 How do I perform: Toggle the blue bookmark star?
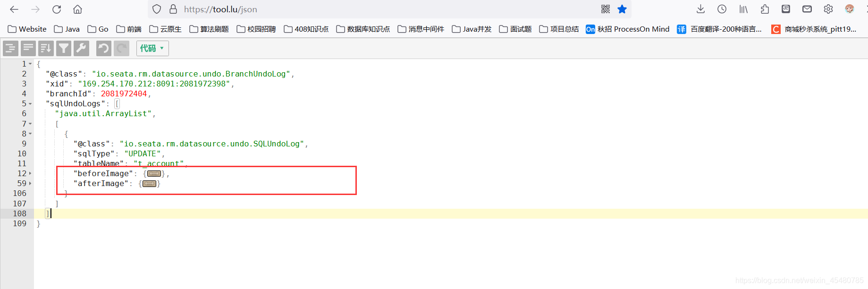pyautogui.click(x=622, y=9)
